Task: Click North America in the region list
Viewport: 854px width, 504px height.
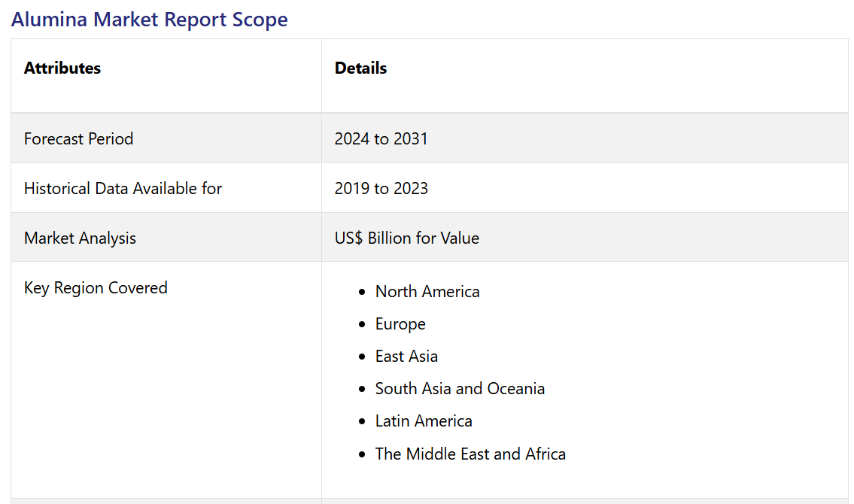Action: (427, 291)
